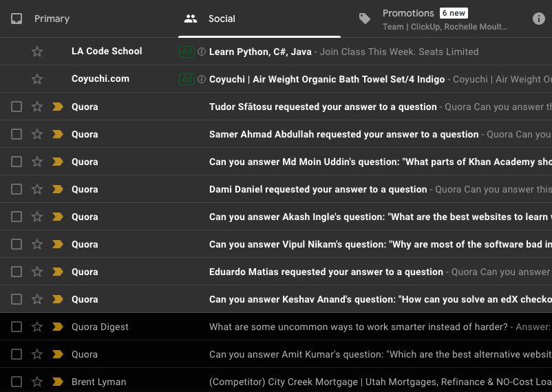Click the Ad badge on Coyuchi row
Viewport: 552px width, 392px height.
click(x=187, y=79)
